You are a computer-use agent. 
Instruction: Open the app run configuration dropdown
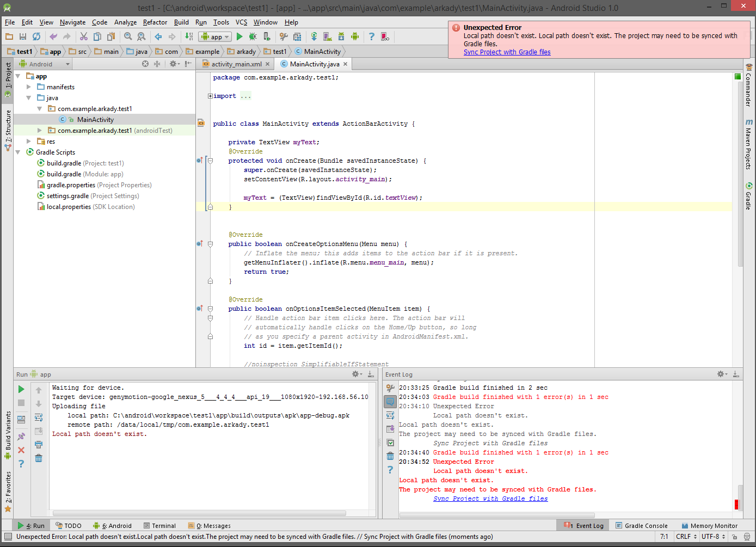[x=215, y=36]
